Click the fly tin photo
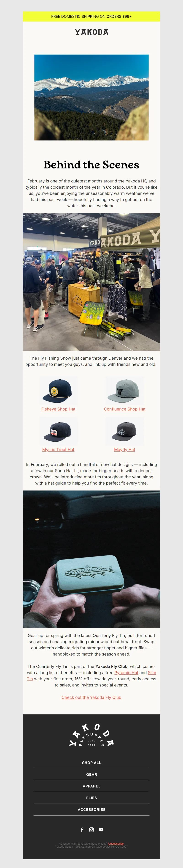183x868 pixels. click(x=91, y=559)
